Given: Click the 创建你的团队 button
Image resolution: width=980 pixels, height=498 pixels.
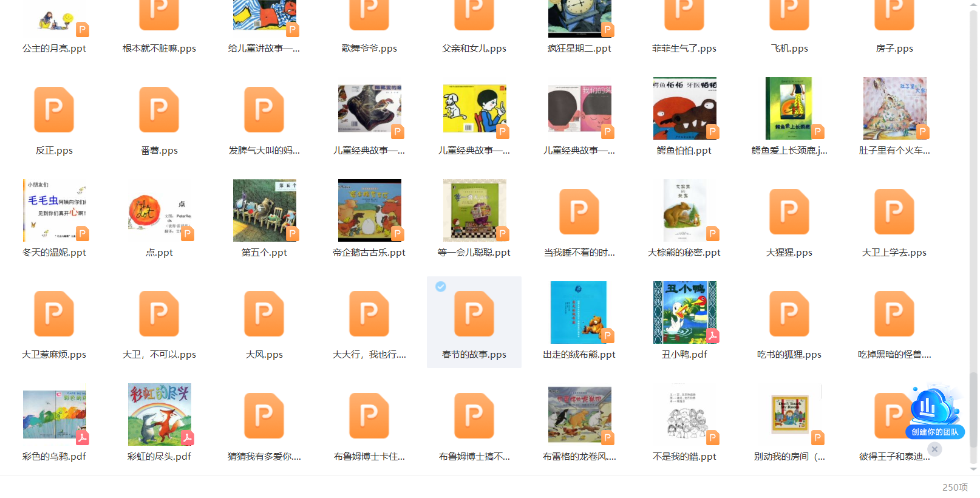Looking at the screenshot, I should (x=934, y=432).
